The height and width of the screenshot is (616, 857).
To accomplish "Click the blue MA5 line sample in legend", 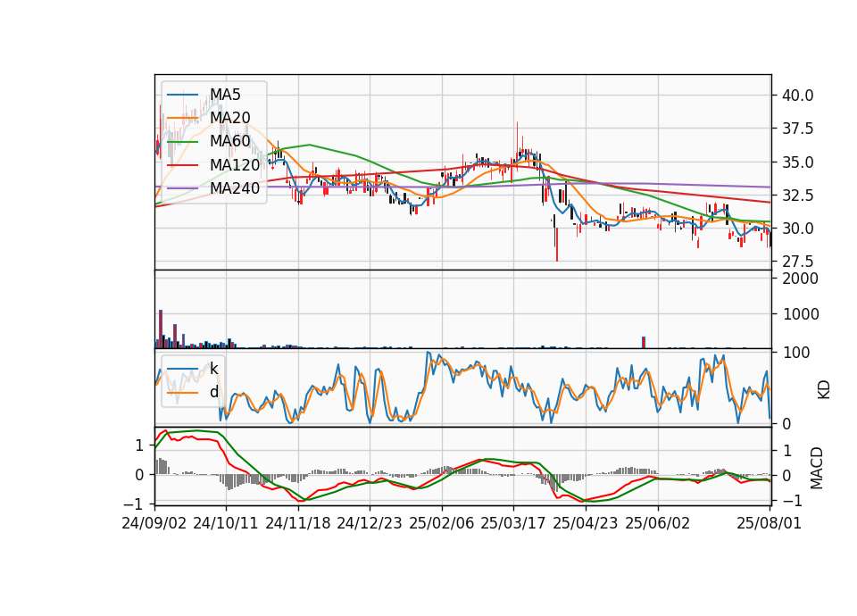I will (182, 96).
